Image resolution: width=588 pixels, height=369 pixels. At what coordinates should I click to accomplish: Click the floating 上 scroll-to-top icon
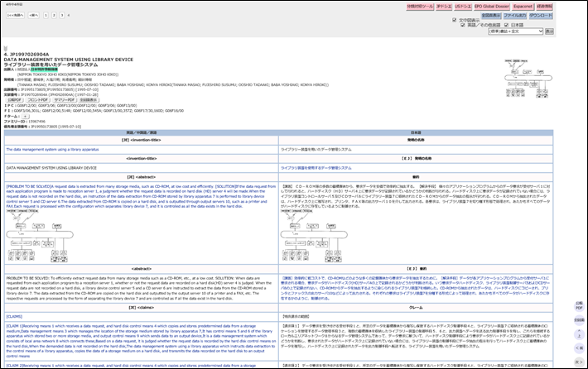(580, 334)
